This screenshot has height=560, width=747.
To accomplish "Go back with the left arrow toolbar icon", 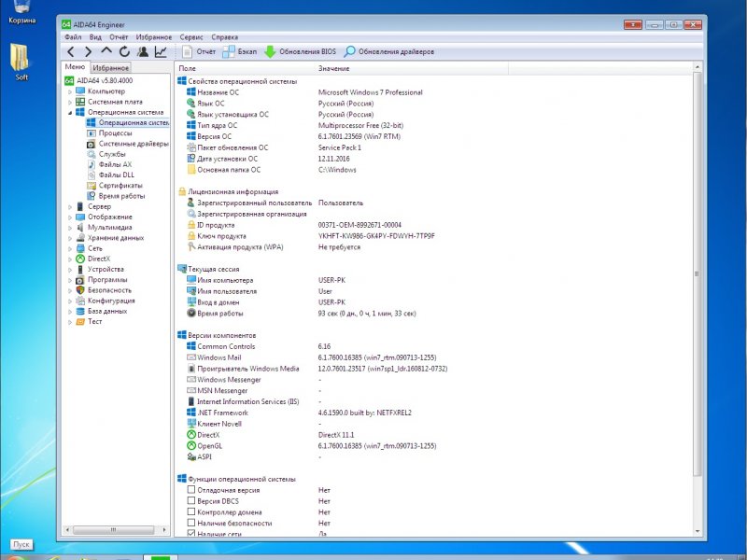I will click(x=71, y=52).
